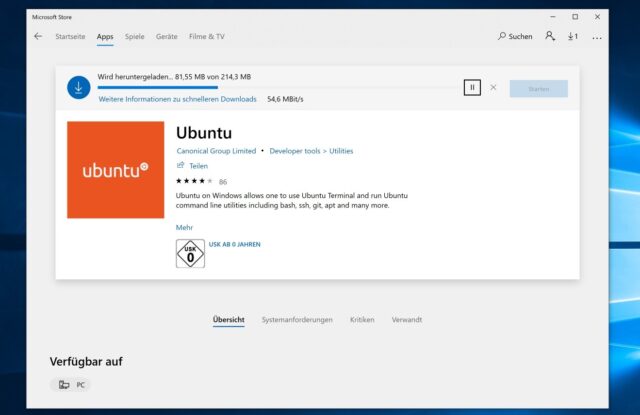This screenshot has width=640, height=415.
Task: Show the Systemanforderungen section
Action: [297, 320]
